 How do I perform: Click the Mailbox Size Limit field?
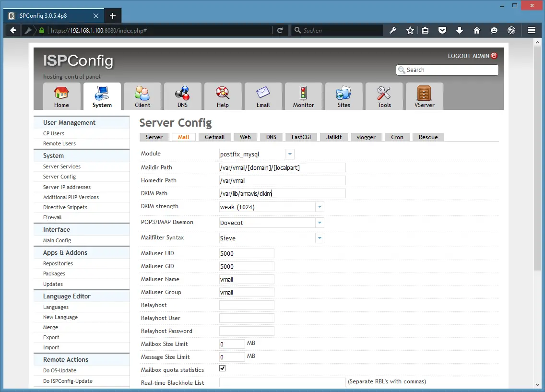pos(232,344)
